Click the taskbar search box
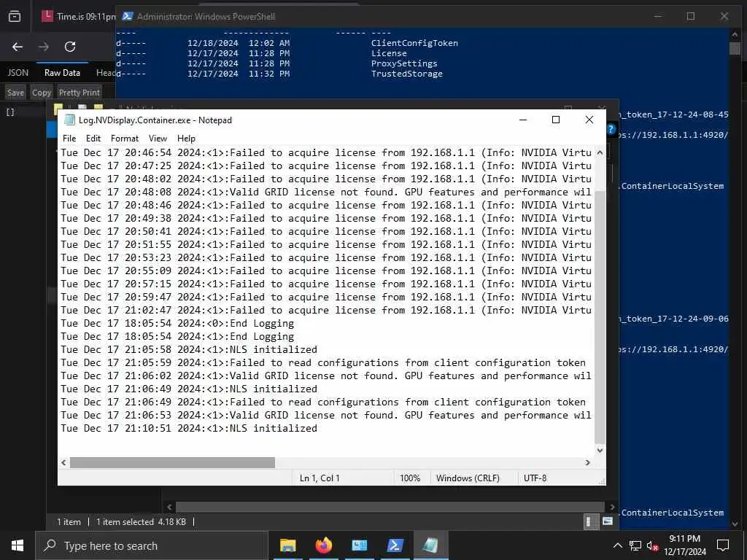 pyautogui.click(x=152, y=545)
